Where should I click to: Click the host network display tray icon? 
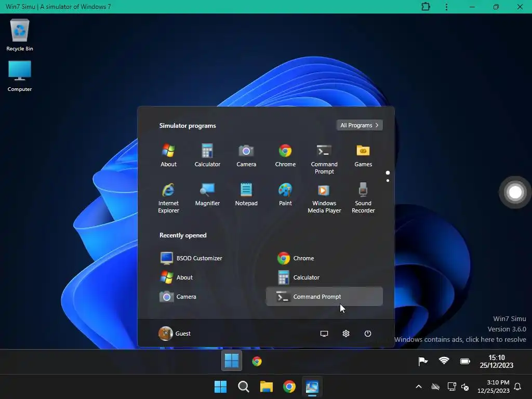451,387
